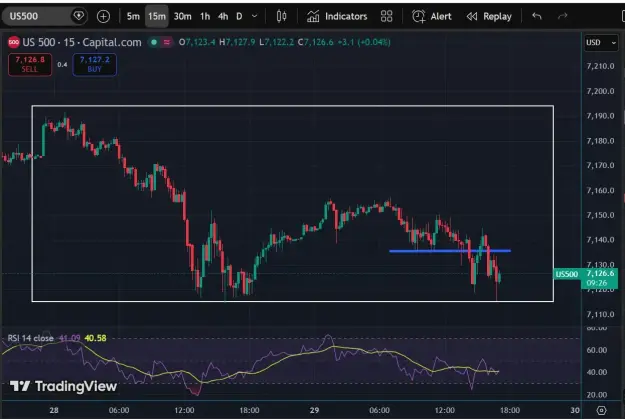Open the US500 symbol search box
This screenshot has height=419, width=625.
coord(38,16)
